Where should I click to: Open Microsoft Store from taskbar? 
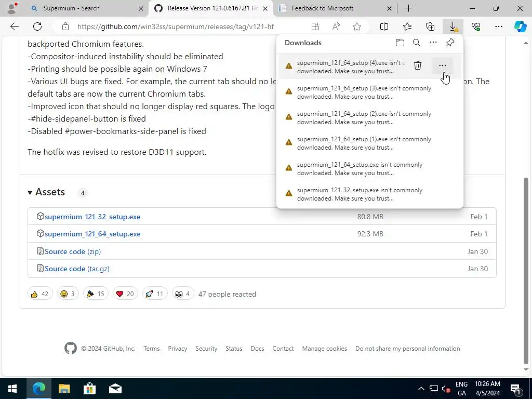89,389
